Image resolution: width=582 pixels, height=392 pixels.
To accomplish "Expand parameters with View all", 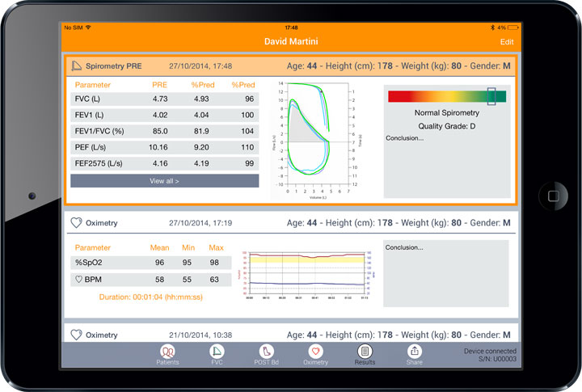I will click(164, 181).
